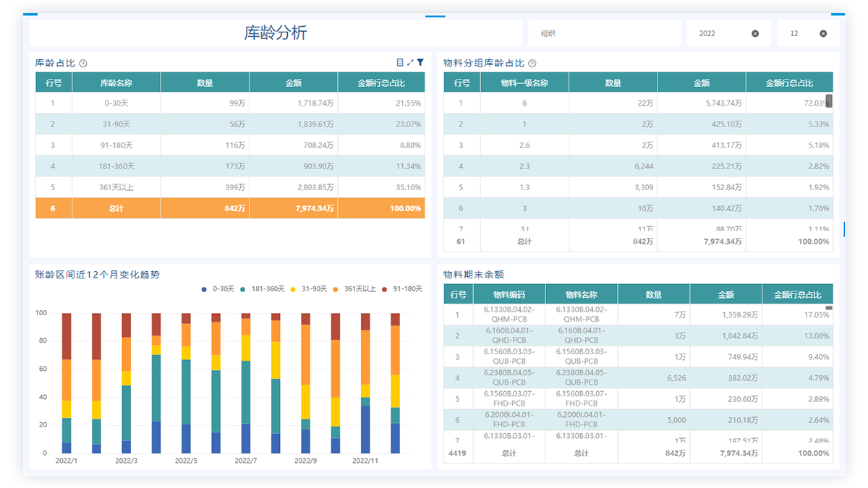
Task: Sort by 库龄名称 column header
Action: point(116,82)
